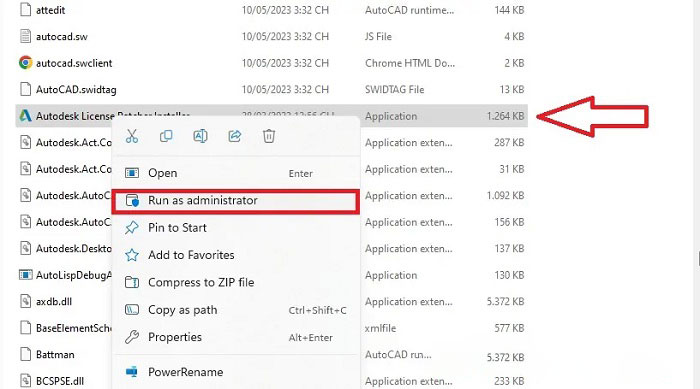Click the Rename icon in context menu
This screenshot has height=389, width=700.
[x=200, y=136]
